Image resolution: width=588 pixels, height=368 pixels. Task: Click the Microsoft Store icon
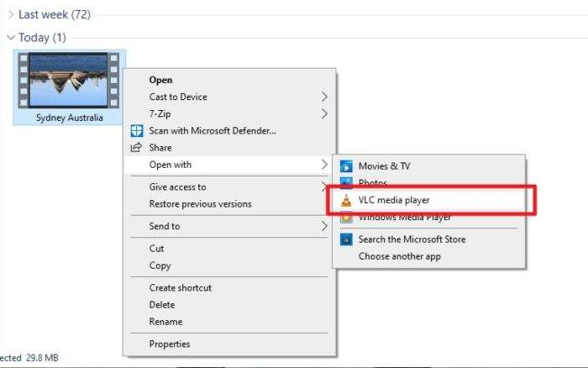click(x=346, y=239)
